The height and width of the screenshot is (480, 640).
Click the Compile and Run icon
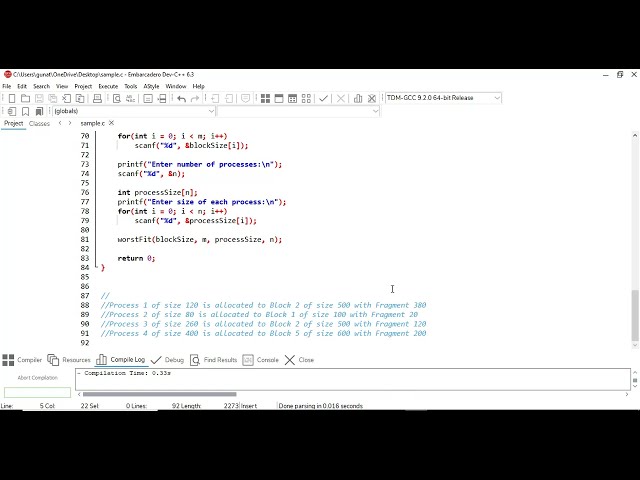tap(292, 98)
